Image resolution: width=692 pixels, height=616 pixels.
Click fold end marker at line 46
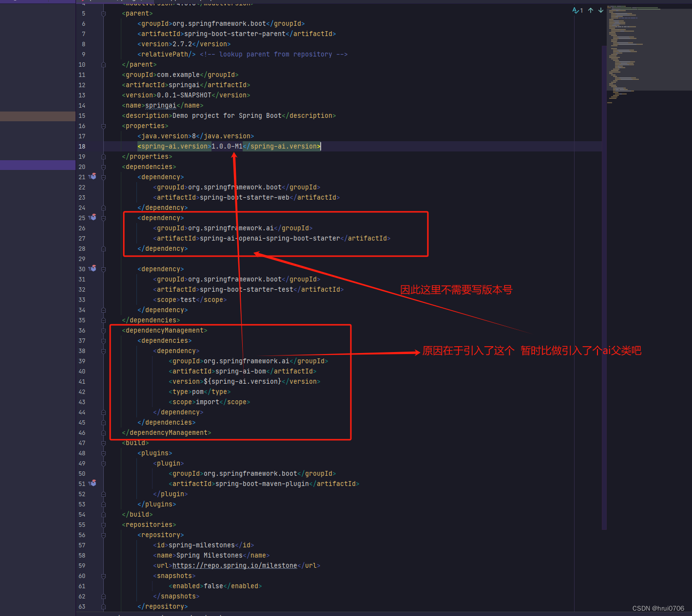click(103, 433)
